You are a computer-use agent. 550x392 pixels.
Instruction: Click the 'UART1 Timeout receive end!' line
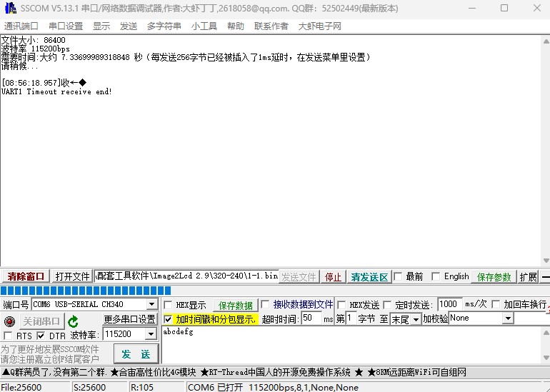pyautogui.click(x=57, y=92)
